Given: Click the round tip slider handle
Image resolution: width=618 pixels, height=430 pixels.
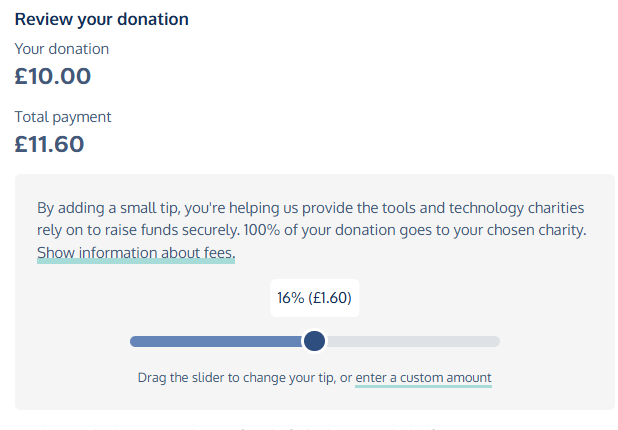Looking at the screenshot, I should pyautogui.click(x=314, y=342).
